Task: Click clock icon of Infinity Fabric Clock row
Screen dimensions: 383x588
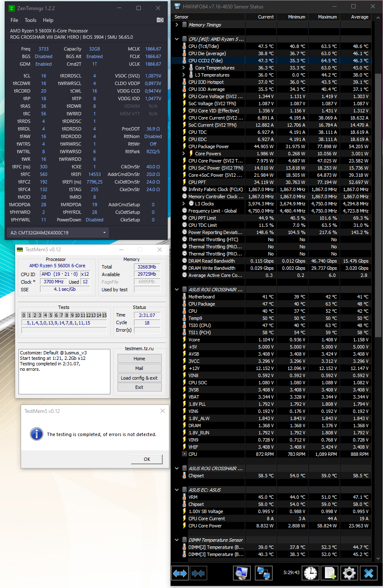Action: coord(184,189)
